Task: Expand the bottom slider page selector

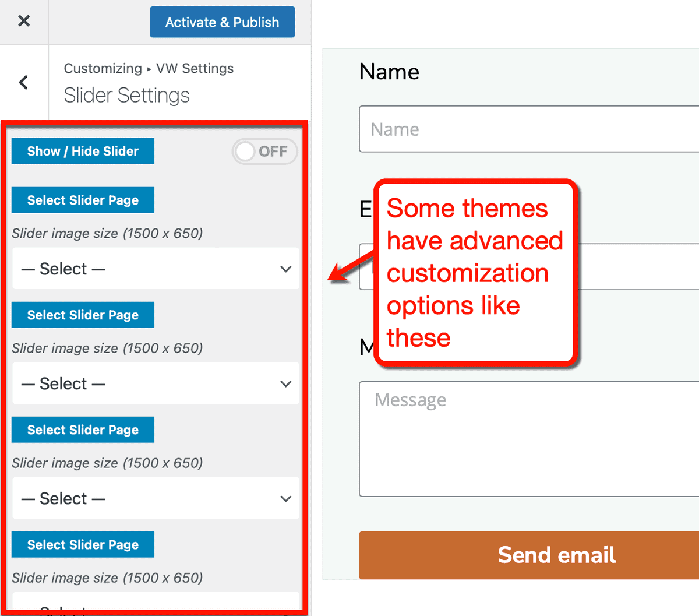Action: pos(156,606)
